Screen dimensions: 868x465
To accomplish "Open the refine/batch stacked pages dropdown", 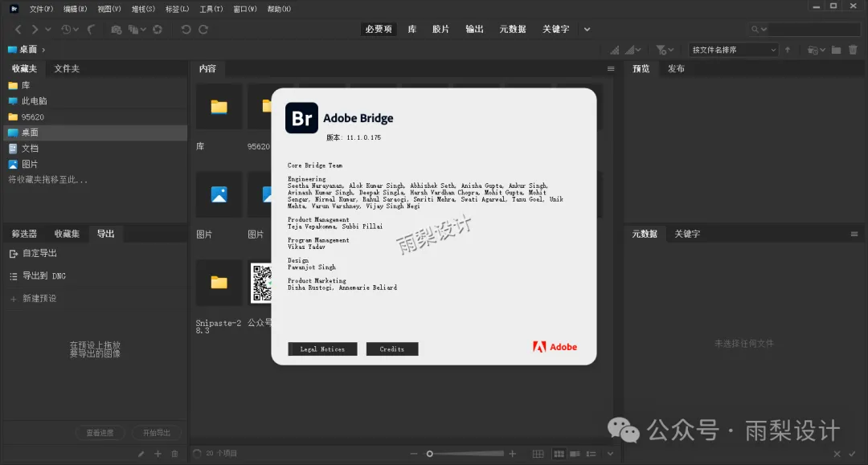I will [x=137, y=29].
